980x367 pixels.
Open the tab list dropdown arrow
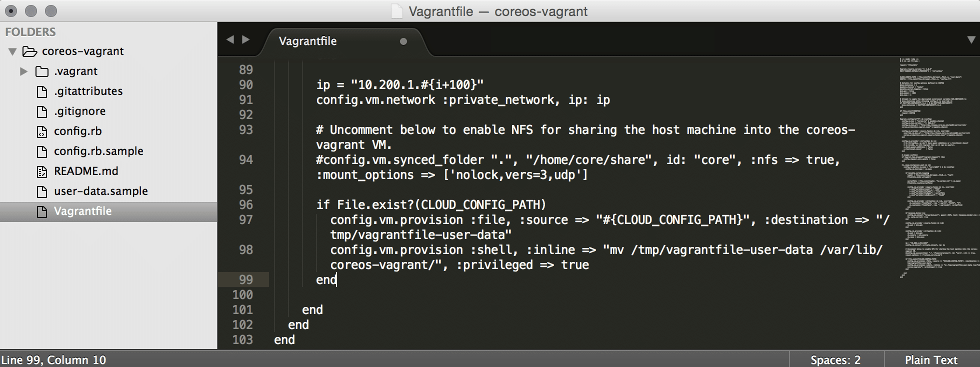click(971, 39)
